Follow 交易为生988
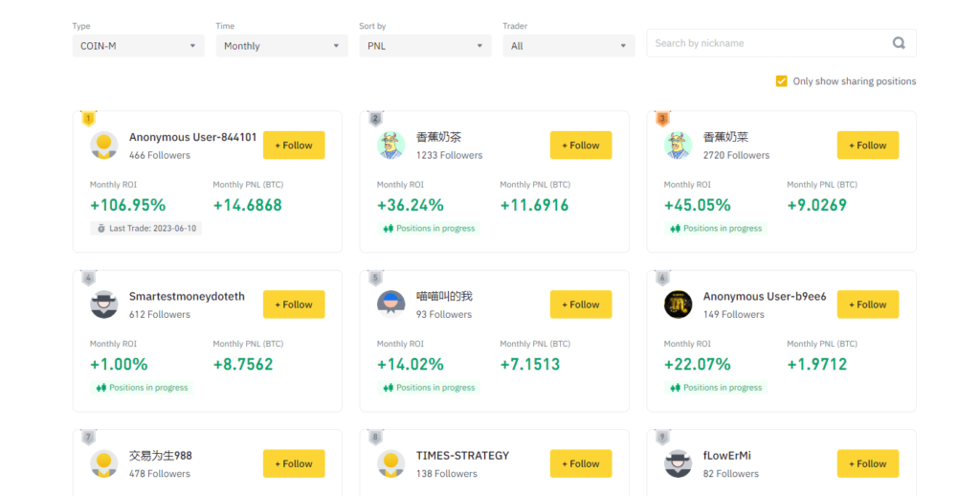This screenshot has width=980, height=496. 294,463
